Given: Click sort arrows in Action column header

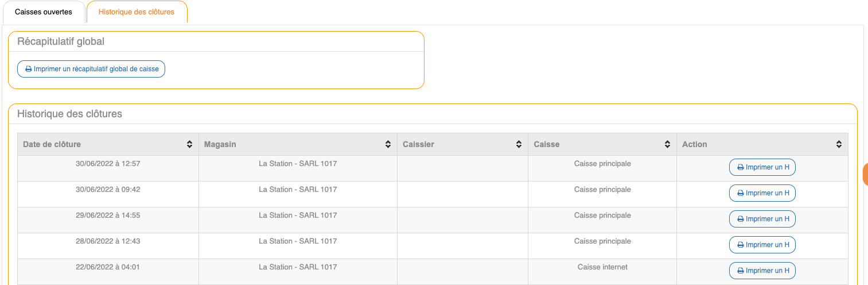Looking at the screenshot, I should tap(839, 145).
